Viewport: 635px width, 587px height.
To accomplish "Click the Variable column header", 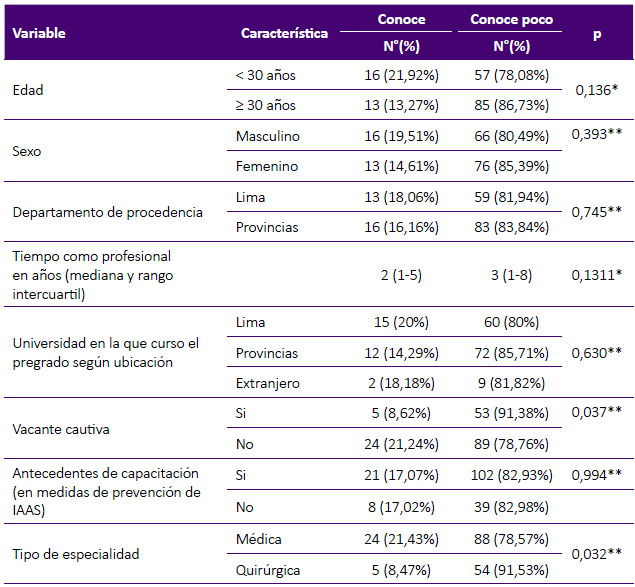I will tap(39, 33).
